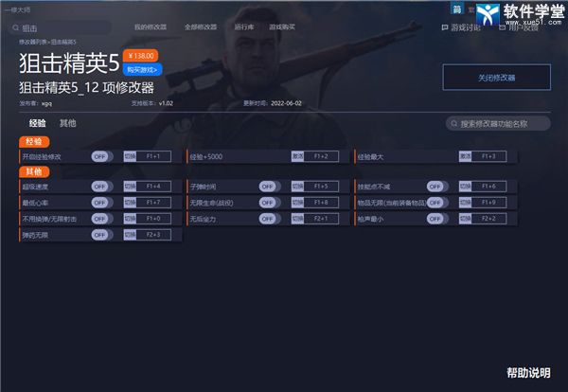The width and height of the screenshot is (568, 392).
Task: Select 游戏购买 in top navigation
Action: point(282,27)
